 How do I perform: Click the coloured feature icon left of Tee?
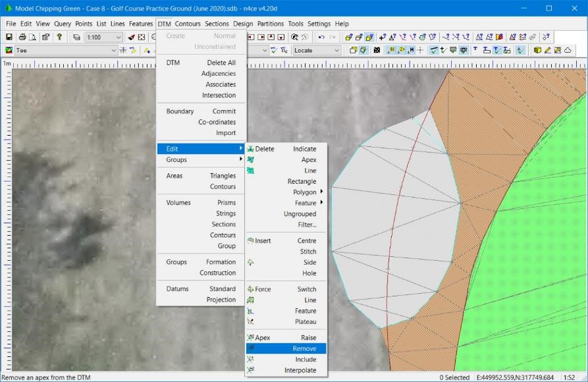[9, 50]
